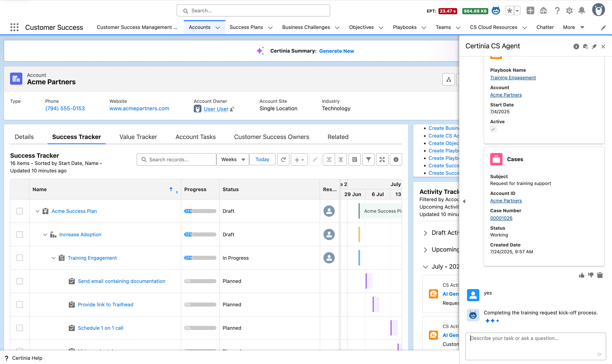Image resolution: width=612 pixels, height=364 pixels.
Task: Open the Add record plus dropdown
Action: tap(299, 159)
